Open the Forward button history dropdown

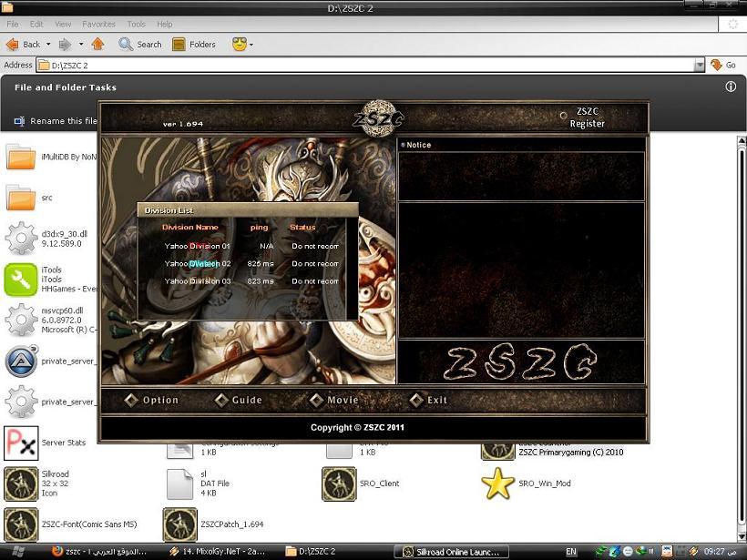pyautogui.click(x=81, y=45)
